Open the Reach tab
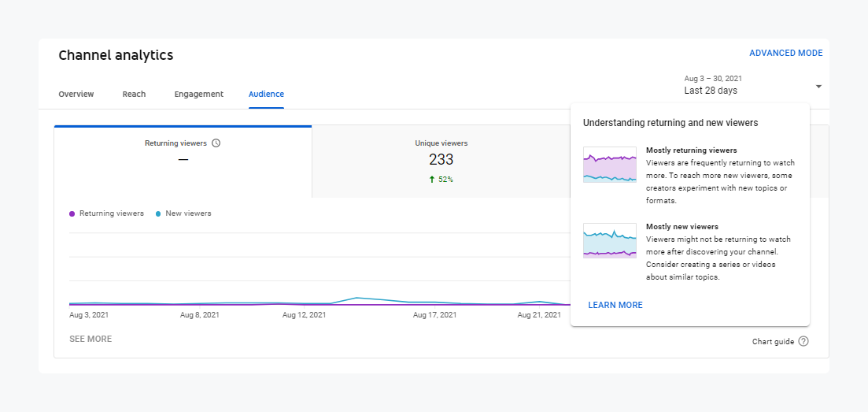Image resolution: width=868 pixels, height=412 pixels. 134,95
